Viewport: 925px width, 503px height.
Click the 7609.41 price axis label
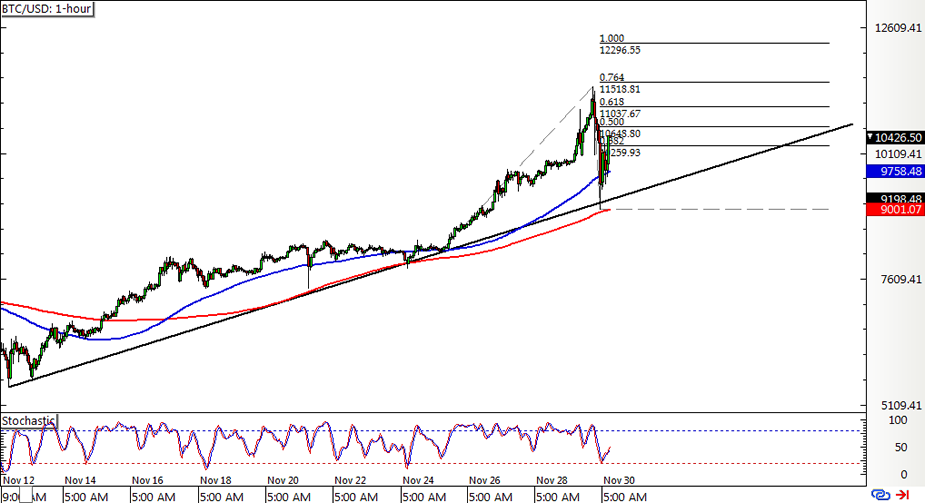point(901,279)
